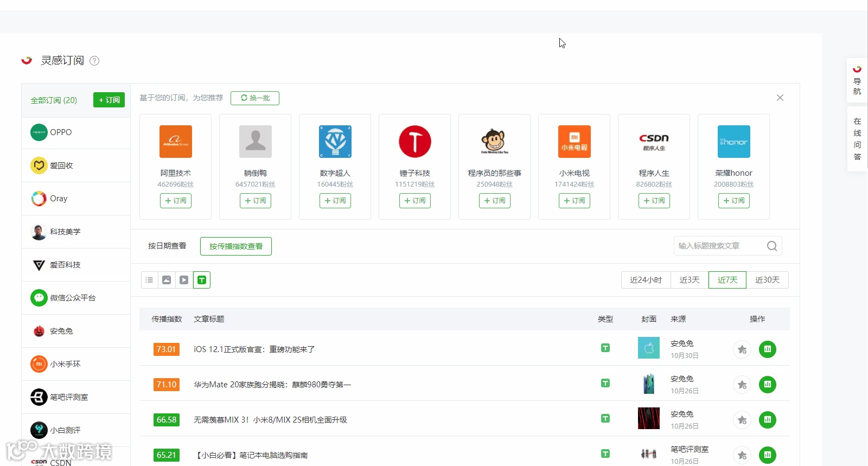868x466 pixels.
Task: Filter articles to 近24小时
Action: (646, 280)
